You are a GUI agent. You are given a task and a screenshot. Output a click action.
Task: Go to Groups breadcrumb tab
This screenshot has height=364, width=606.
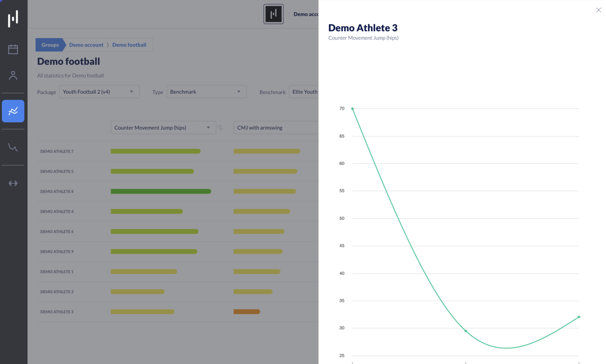[50, 45]
